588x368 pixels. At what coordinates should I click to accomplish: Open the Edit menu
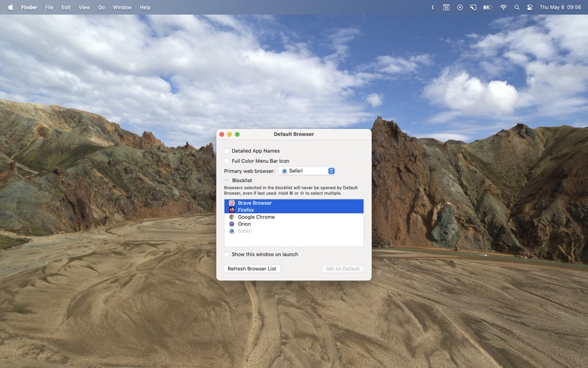pos(66,7)
